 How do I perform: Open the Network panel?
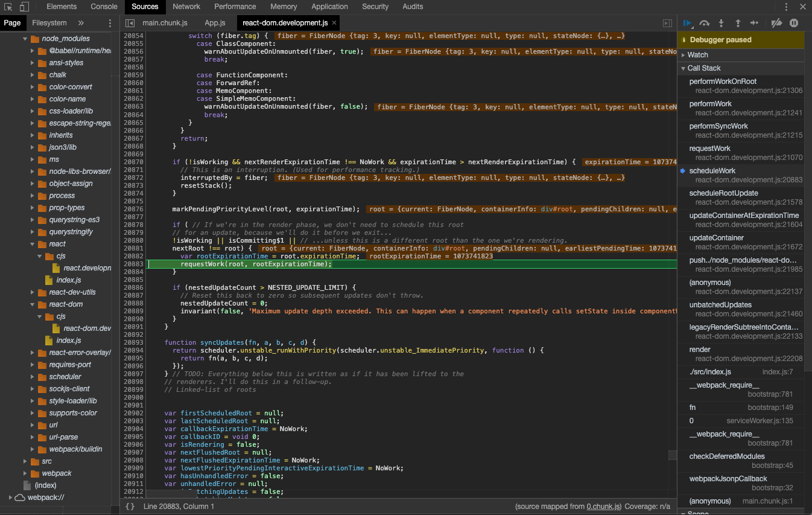[186, 7]
